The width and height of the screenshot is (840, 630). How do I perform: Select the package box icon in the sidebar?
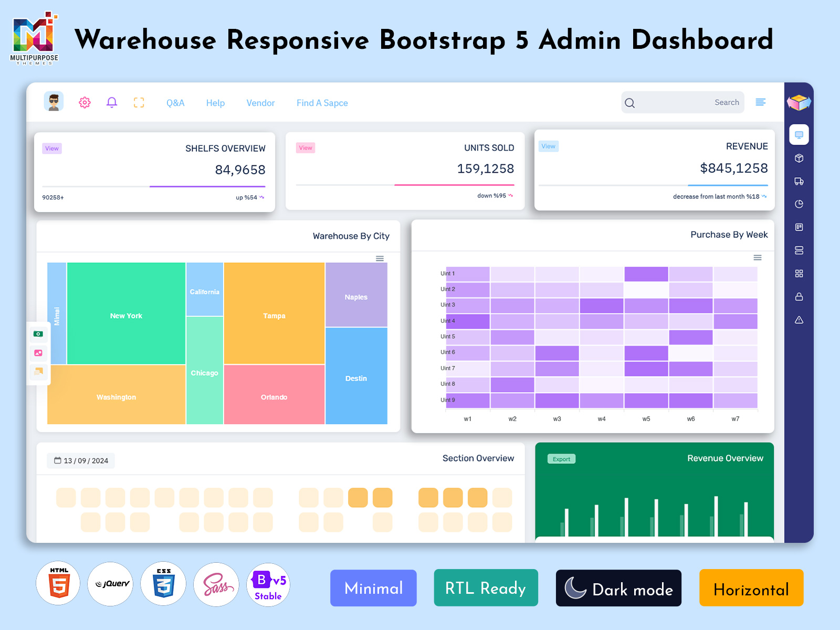click(799, 158)
